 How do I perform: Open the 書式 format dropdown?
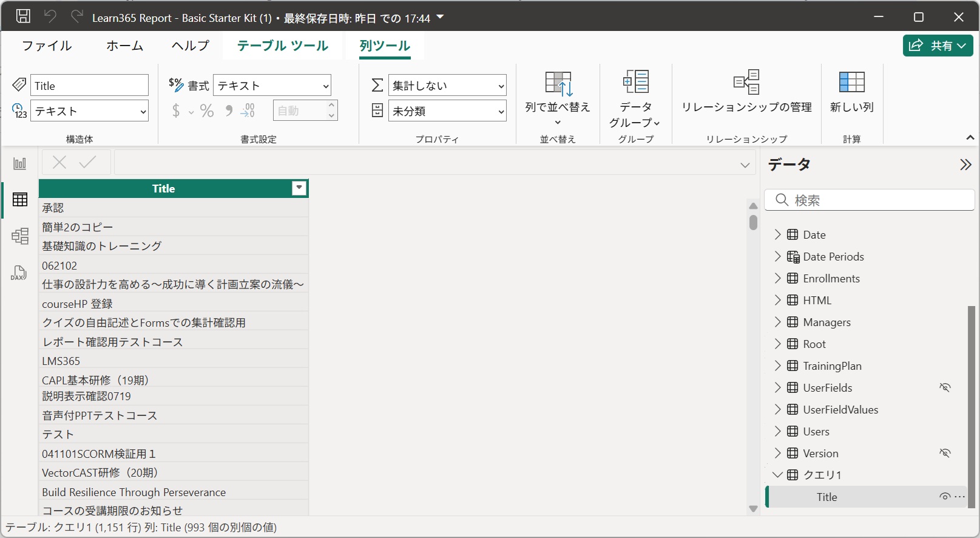pyautogui.click(x=272, y=86)
